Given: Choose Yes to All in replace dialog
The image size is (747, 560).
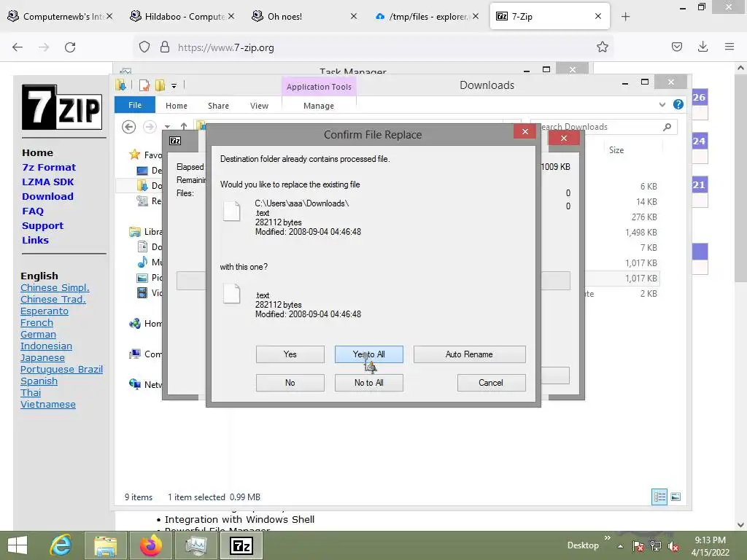Looking at the screenshot, I should (x=368, y=354).
